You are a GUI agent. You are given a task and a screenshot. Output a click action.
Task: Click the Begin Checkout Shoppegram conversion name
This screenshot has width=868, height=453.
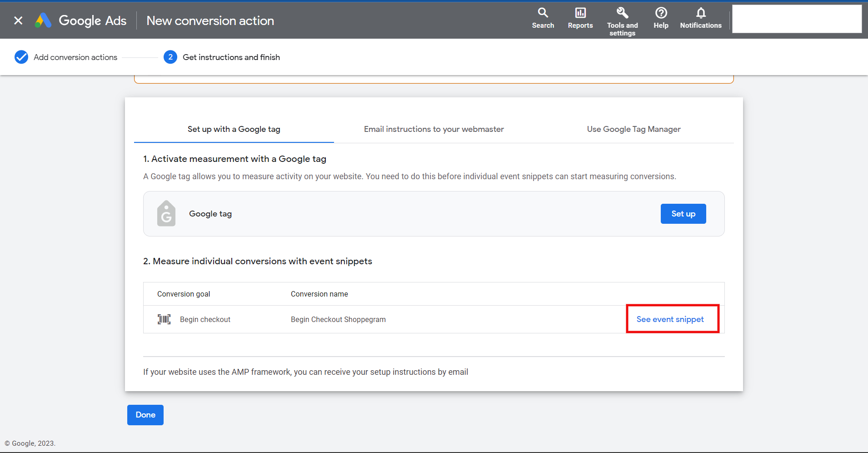pyautogui.click(x=338, y=319)
